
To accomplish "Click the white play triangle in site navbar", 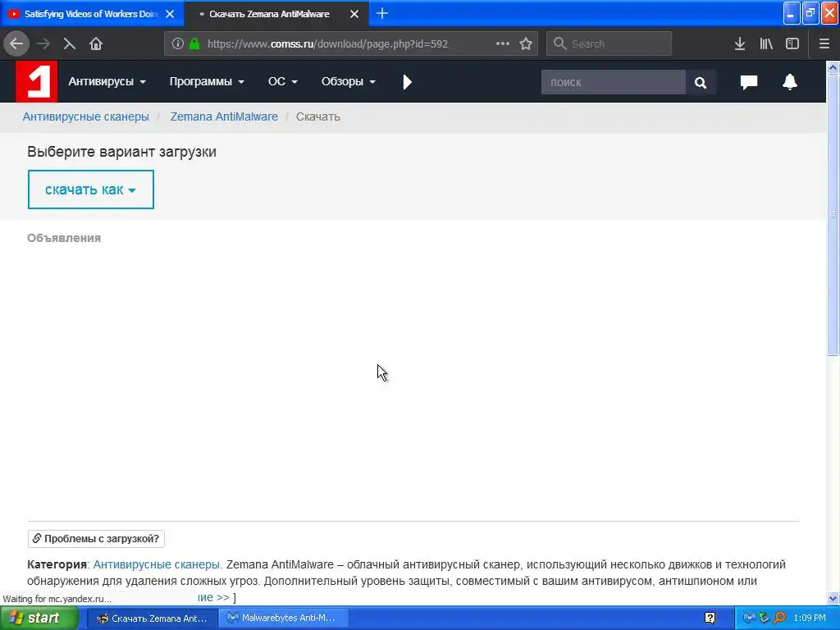I will [x=407, y=81].
